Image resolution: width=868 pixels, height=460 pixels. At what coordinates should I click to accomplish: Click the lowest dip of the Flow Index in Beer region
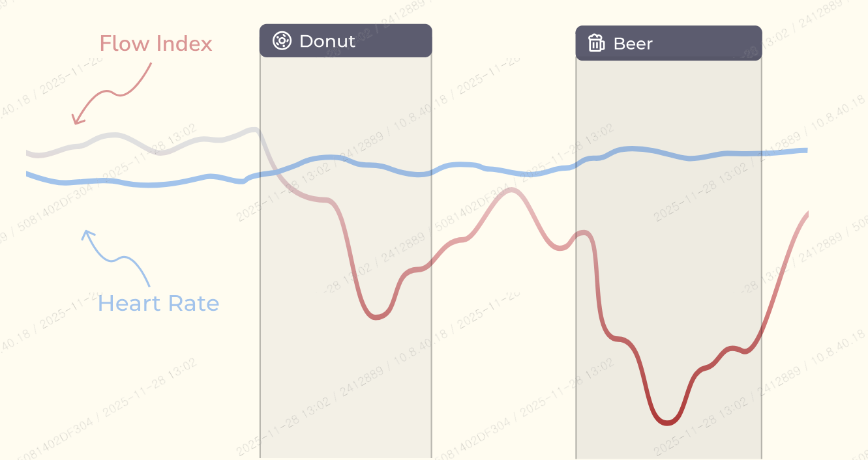click(666, 422)
